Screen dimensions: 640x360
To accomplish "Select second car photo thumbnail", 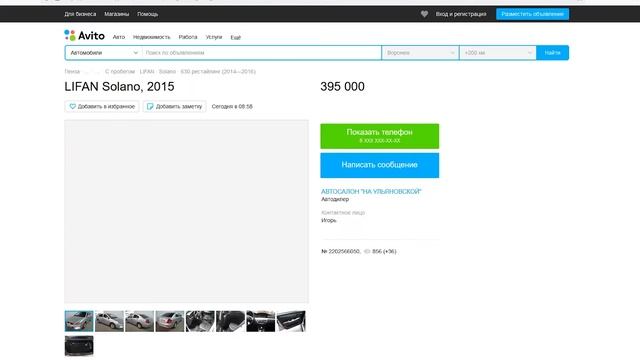I will pyautogui.click(x=109, y=321).
